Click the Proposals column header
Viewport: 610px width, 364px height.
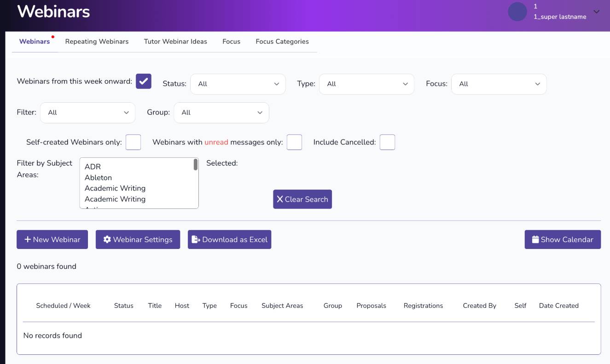pyautogui.click(x=371, y=306)
